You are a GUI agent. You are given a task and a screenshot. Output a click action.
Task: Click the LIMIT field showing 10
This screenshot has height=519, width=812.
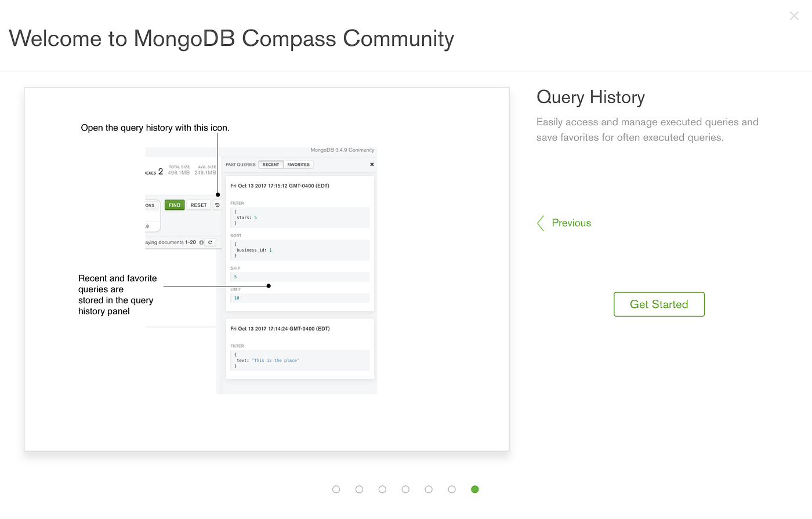pos(300,297)
